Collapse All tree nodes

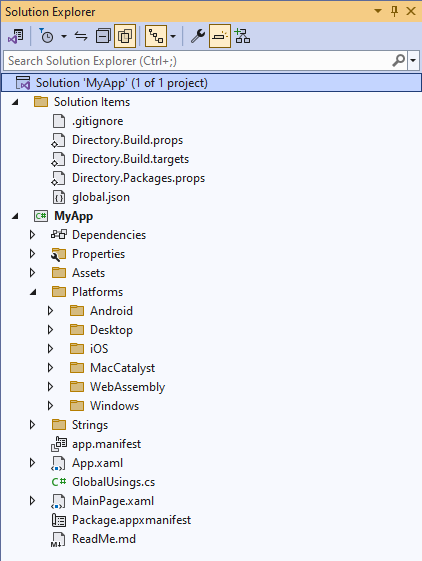[103, 36]
